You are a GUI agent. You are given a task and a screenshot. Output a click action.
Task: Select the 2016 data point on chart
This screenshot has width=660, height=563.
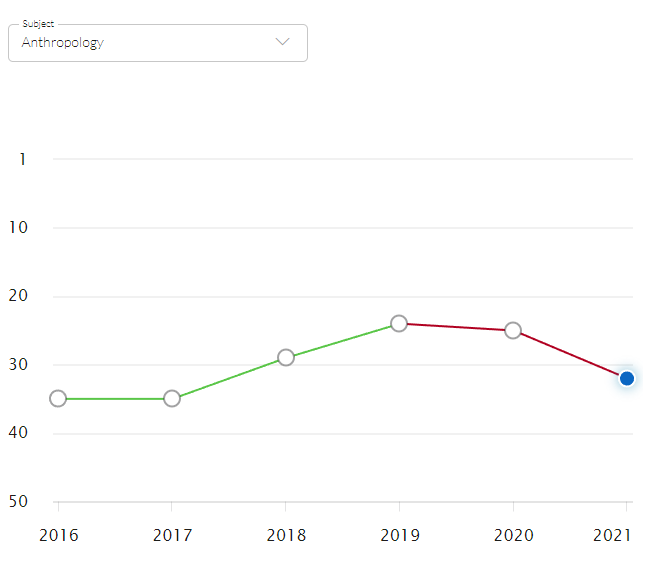[58, 398]
